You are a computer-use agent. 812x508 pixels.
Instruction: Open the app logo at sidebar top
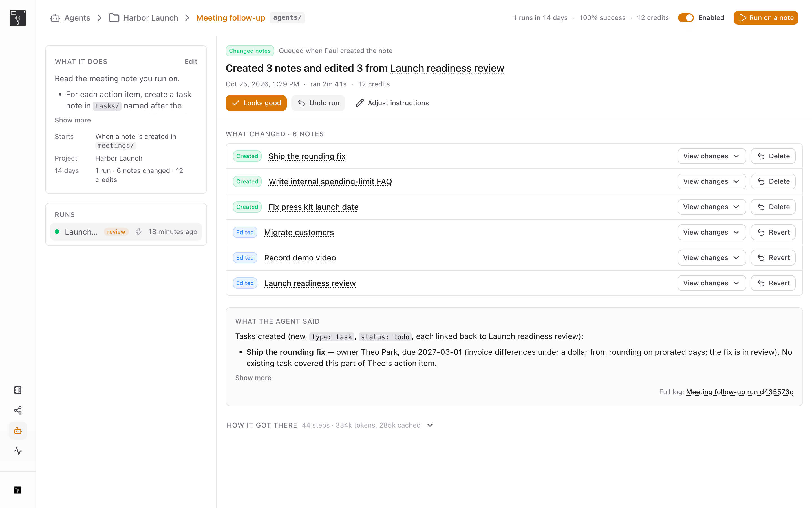point(18,18)
